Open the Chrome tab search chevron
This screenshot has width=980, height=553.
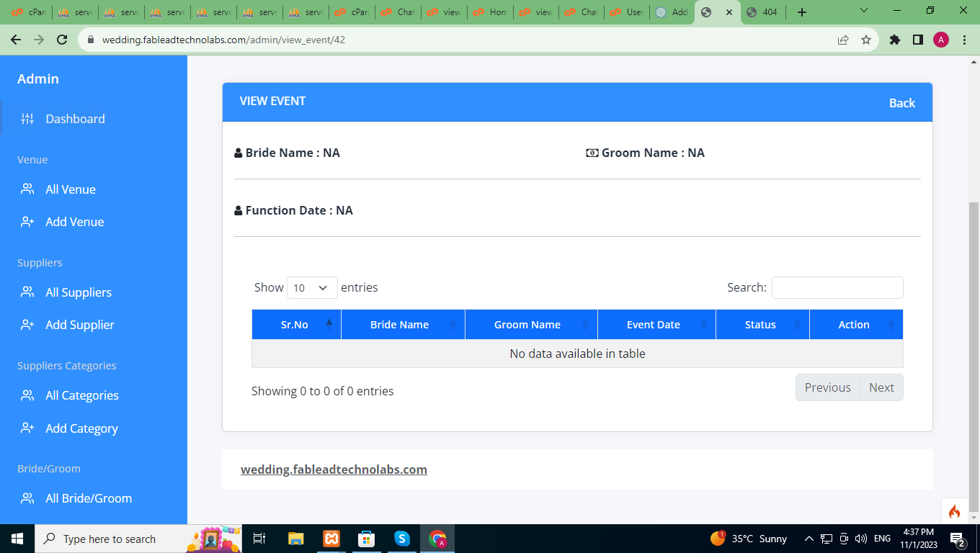pyautogui.click(x=865, y=11)
